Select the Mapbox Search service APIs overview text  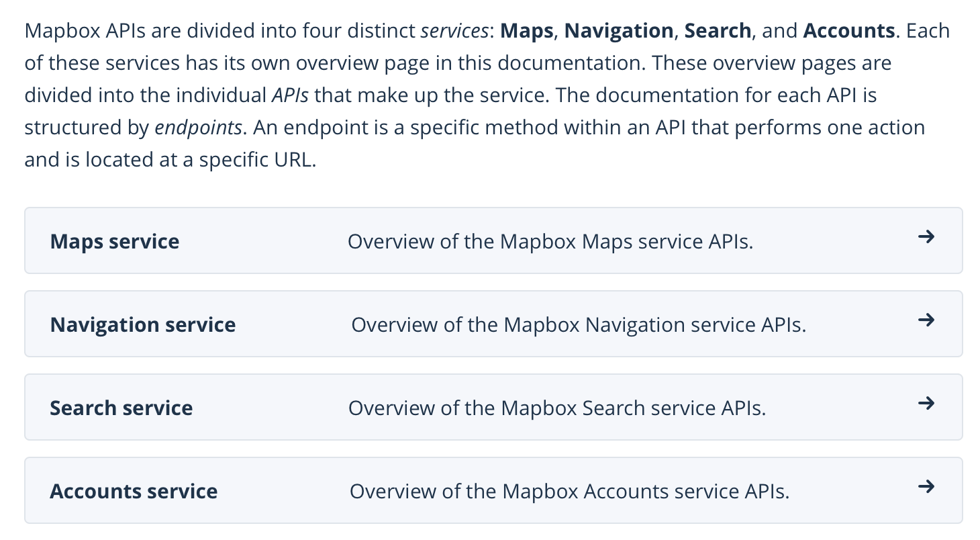coord(557,408)
